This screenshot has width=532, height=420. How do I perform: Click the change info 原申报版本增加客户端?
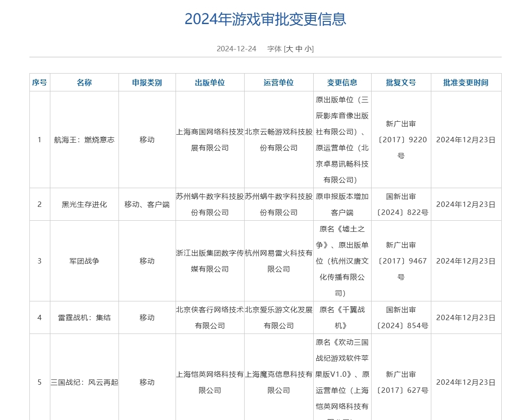point(342,204)
